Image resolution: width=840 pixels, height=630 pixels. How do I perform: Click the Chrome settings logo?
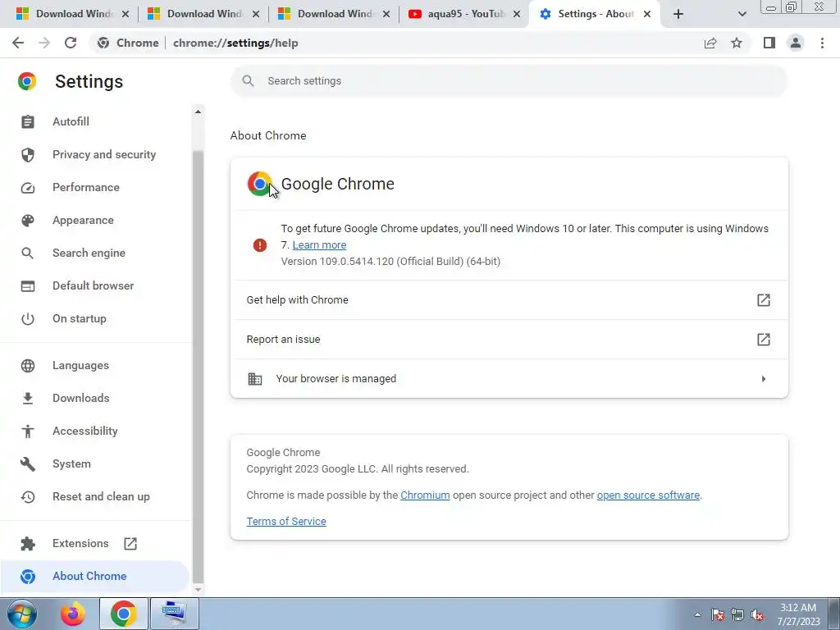(27, 81)
